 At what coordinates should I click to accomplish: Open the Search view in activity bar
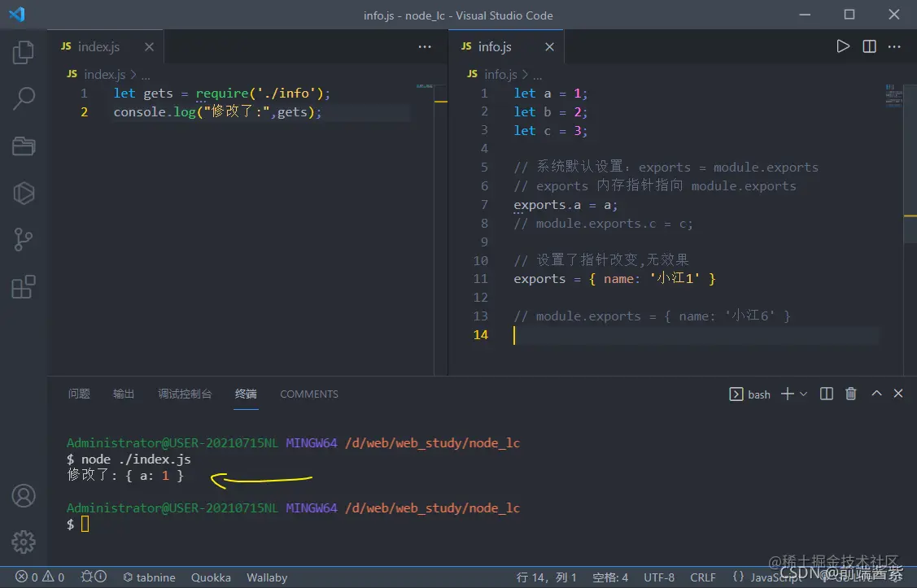(x=24, y=98)
